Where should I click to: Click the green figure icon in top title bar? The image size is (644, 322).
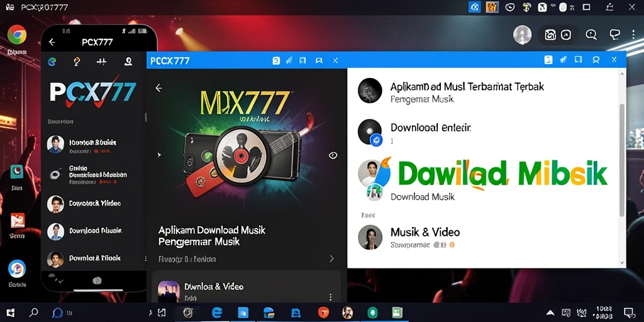coord(527,7)
